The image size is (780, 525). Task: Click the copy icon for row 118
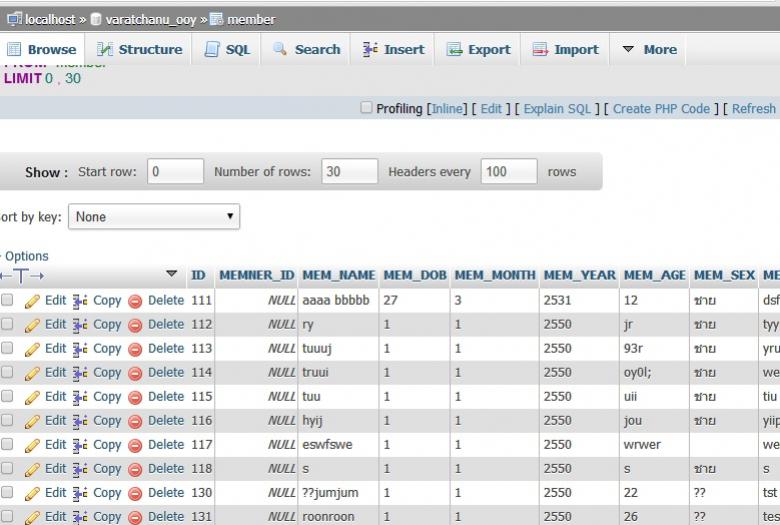click(x=80, y=469)
